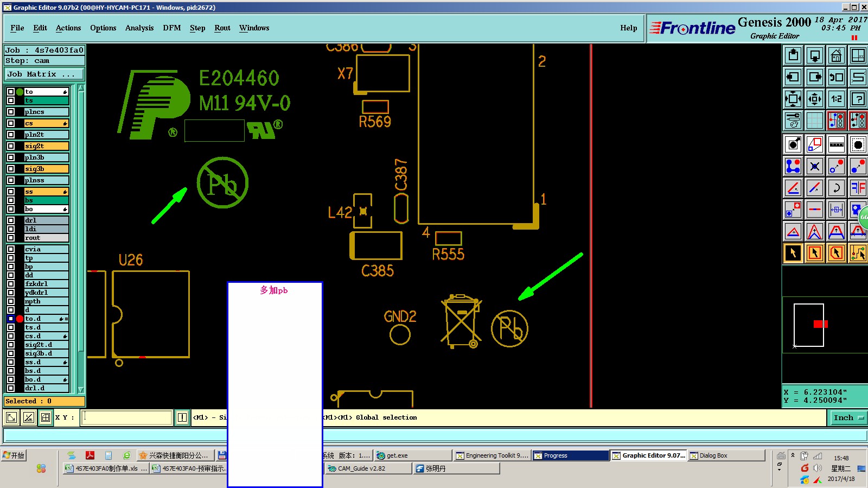The image size is (868, 488).
Task: Click the delete intersection X icon
Action: [815, 166]
